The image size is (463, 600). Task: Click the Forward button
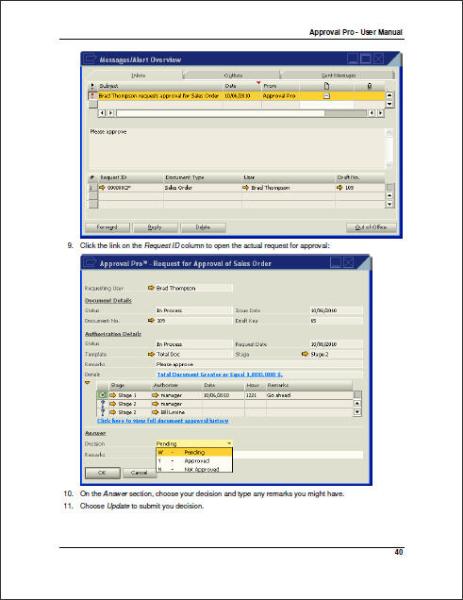108,227
